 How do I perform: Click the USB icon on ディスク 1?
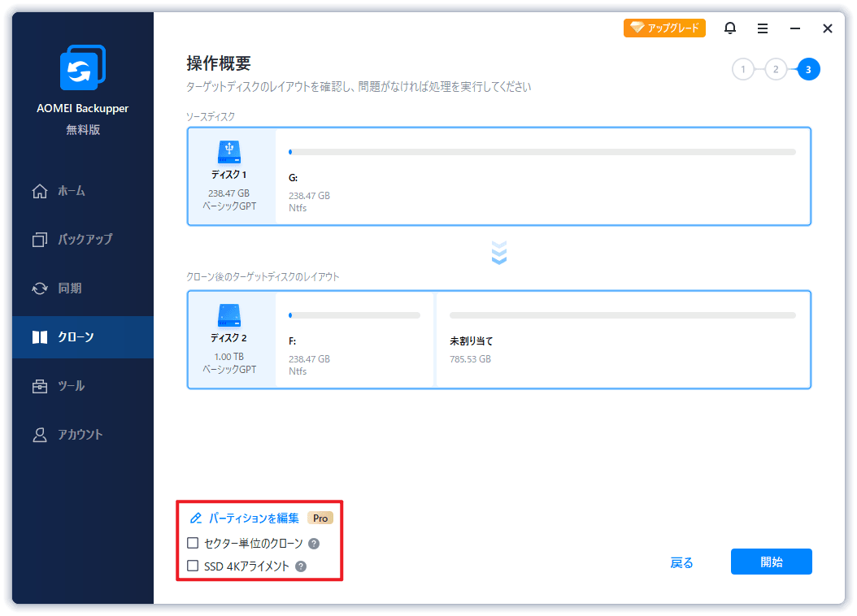coord(230,152)
